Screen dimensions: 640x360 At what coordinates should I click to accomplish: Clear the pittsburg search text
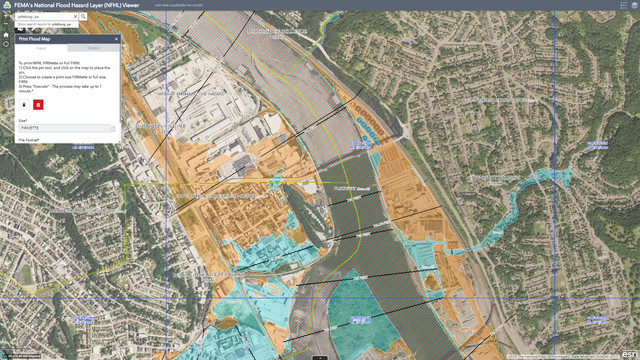click(75, 16)
